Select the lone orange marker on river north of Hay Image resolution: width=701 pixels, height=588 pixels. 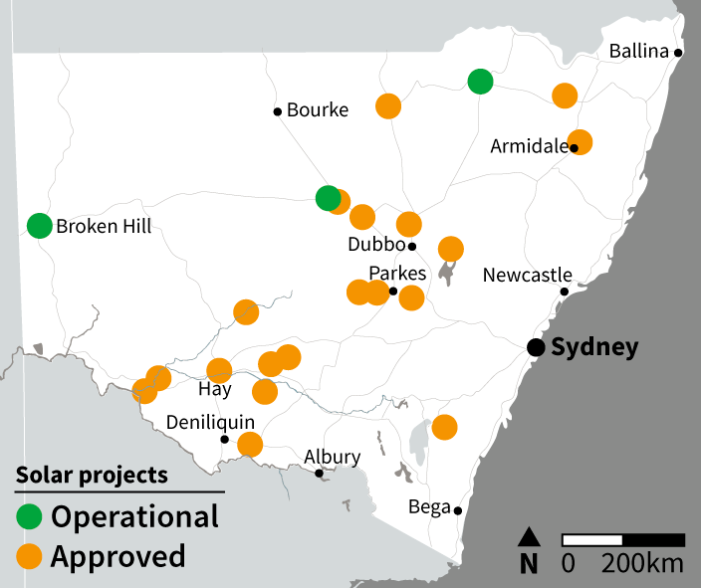click(x=246, y=311)
